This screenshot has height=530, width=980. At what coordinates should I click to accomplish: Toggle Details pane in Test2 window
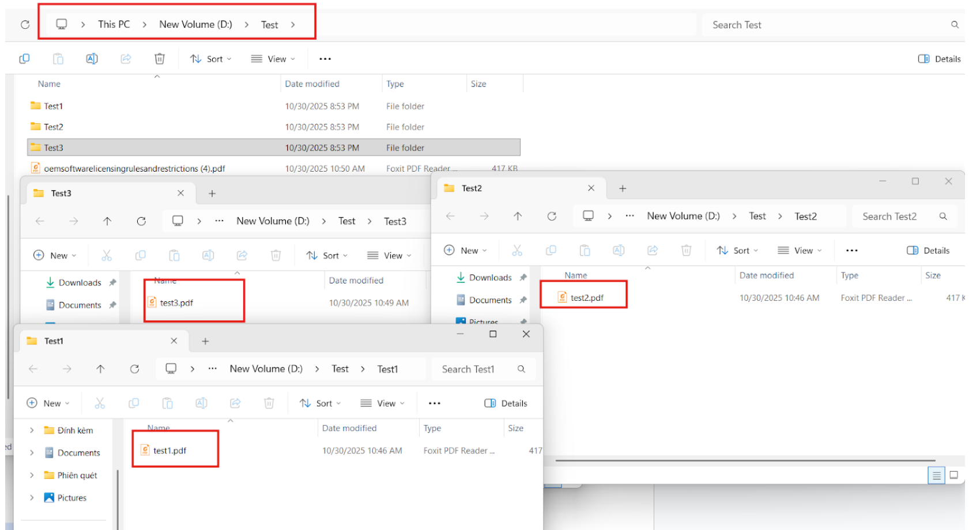[x=928, y=250]
